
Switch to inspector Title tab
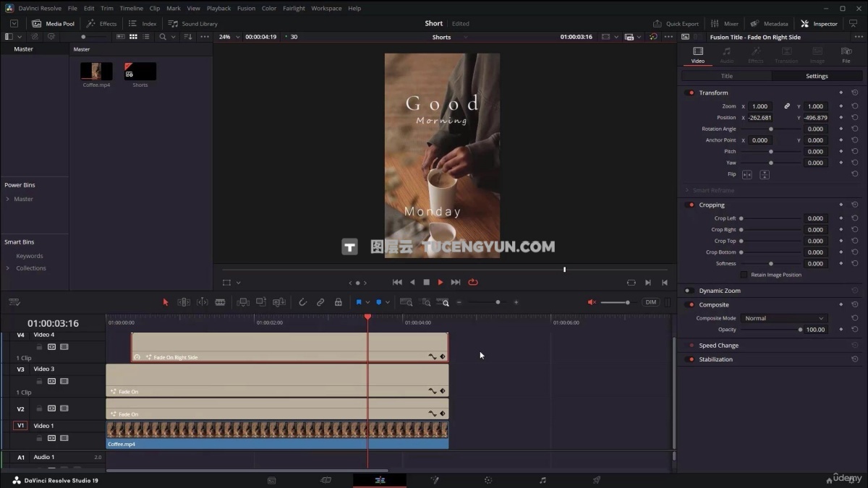[x=726, y=76]
